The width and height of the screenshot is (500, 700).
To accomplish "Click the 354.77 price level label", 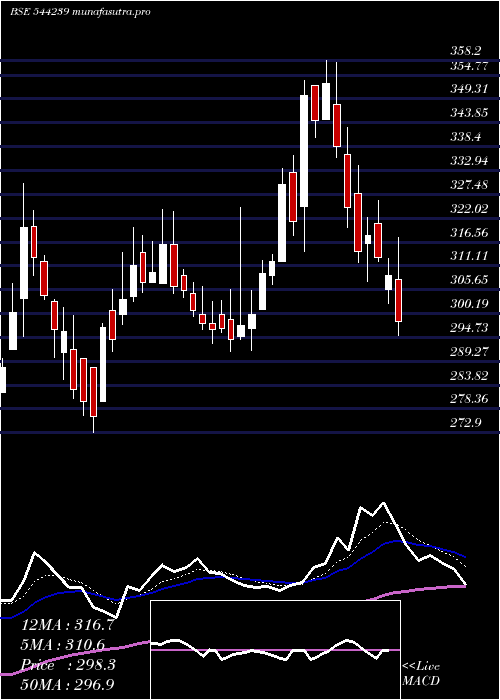I will 469,67.
